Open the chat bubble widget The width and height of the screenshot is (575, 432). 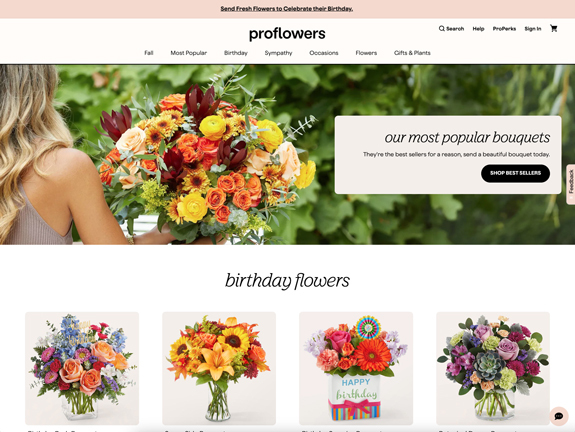559,416
